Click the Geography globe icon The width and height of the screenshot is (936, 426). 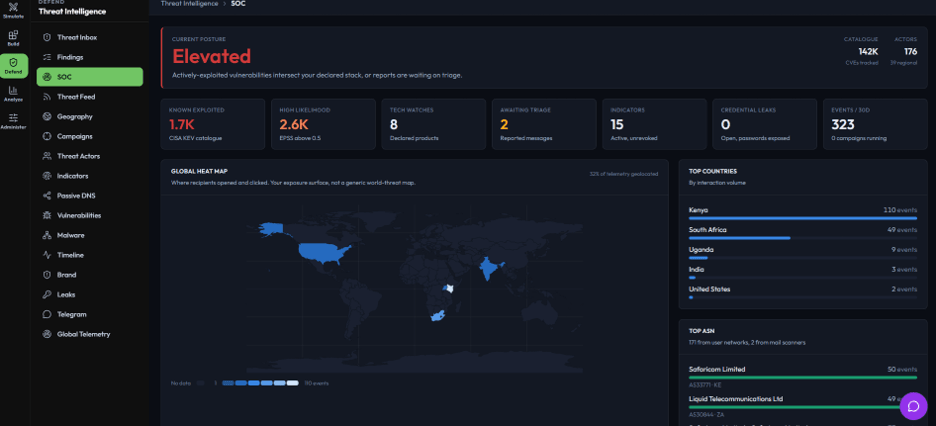47,116
